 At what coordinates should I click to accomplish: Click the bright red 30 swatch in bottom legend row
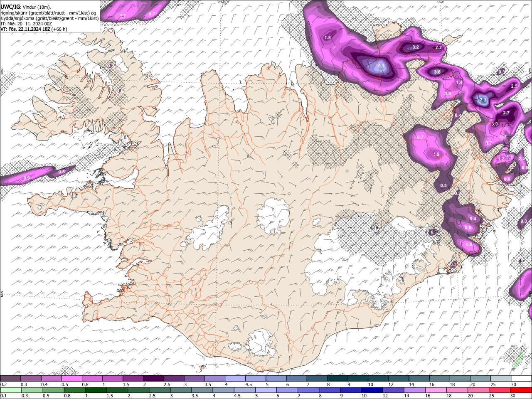[x=520, y=390]
